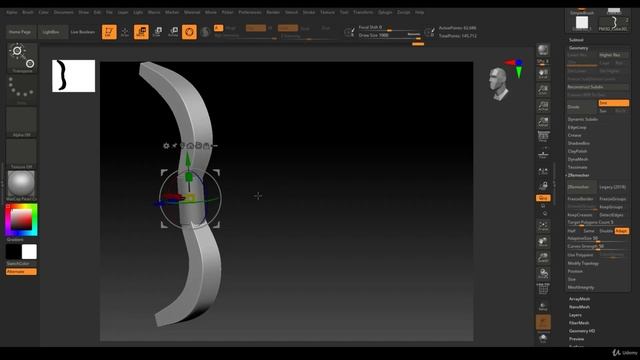The width and height of the screenshot is (640, 360).
Task: Click the Home Page button
Action: [20, 32]
